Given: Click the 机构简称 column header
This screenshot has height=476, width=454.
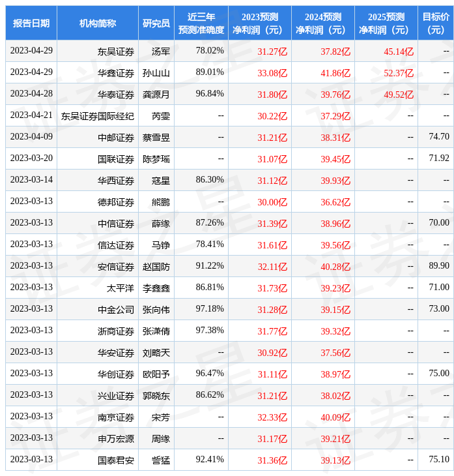Looking at the screenshot, I should (x=98, y=23).
